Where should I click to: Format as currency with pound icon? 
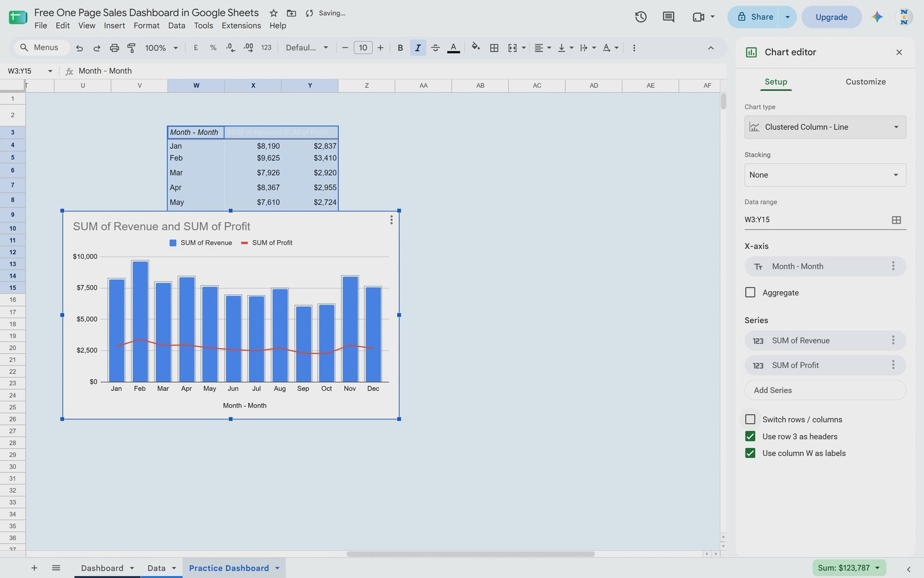196,48
